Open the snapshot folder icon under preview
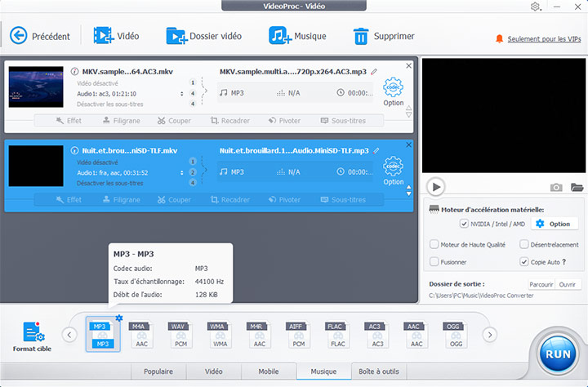The width and height of the screenshot is (588, 387). point(577,187)
